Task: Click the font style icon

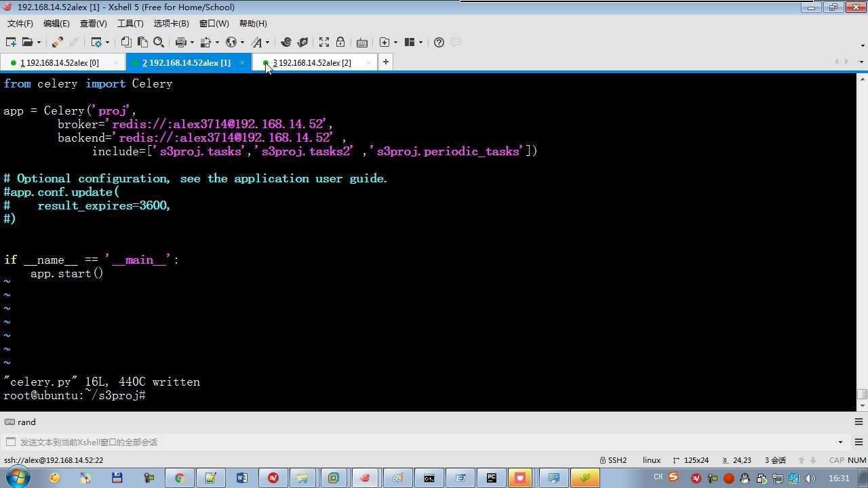Action: tap(256, 42)
